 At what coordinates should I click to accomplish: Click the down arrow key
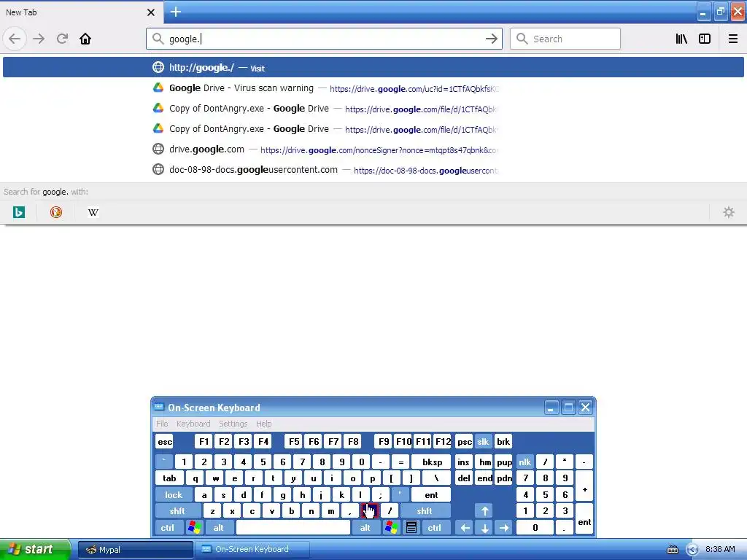(x=484, y=528)
